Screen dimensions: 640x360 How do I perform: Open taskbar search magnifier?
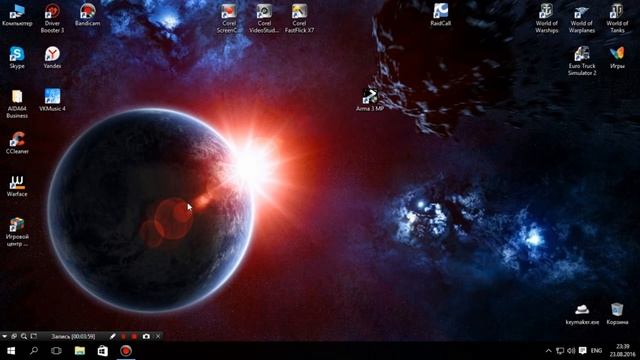tap(34, 351)
